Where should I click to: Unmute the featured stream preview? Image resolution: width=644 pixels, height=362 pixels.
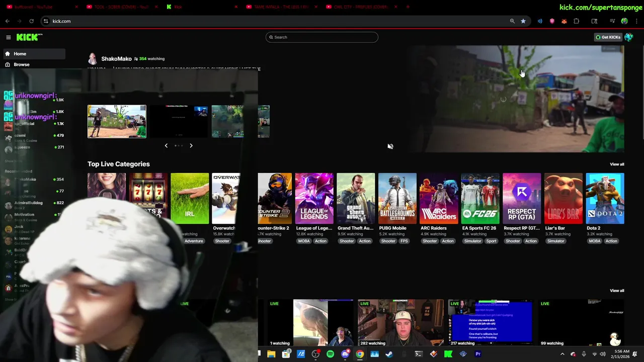point(390,146)
